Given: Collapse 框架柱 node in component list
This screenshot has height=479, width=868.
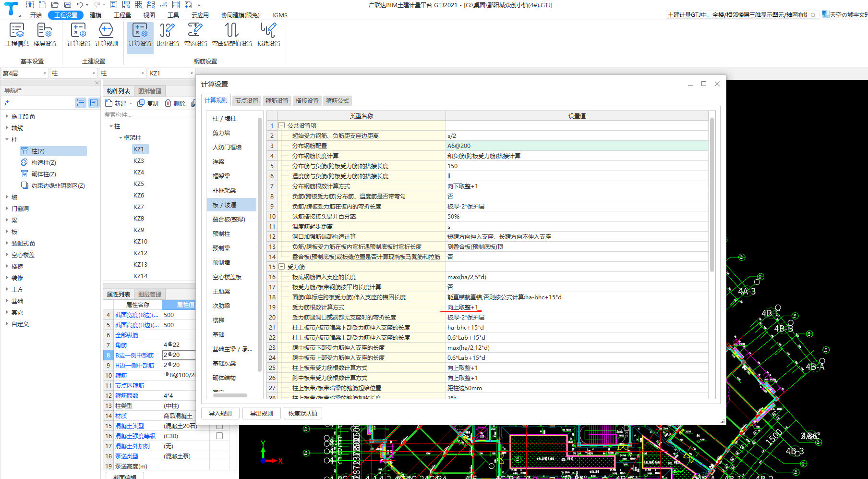Looking at the screenshot, I should [x=121, y=137].
